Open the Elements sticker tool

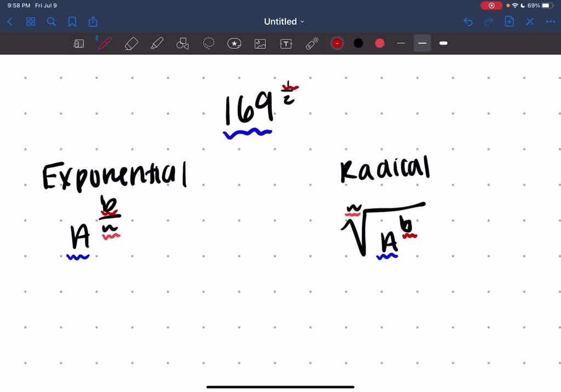click(x=234, y=43)
